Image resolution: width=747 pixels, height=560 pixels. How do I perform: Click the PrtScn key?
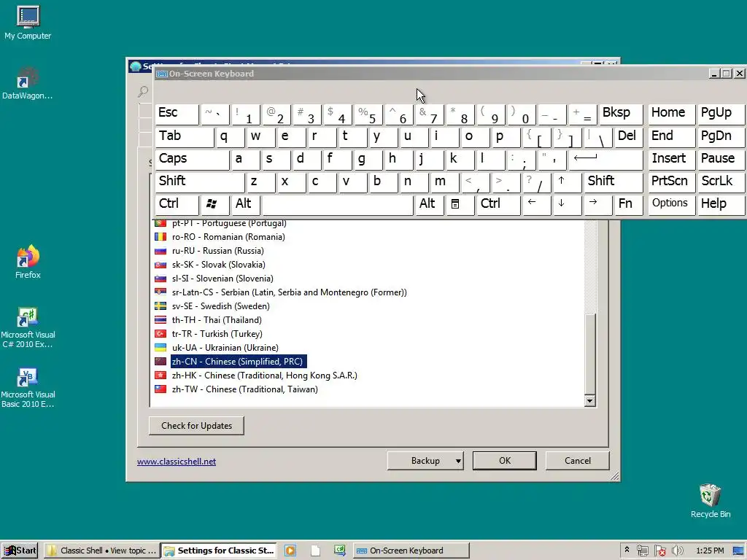(671, 182)
